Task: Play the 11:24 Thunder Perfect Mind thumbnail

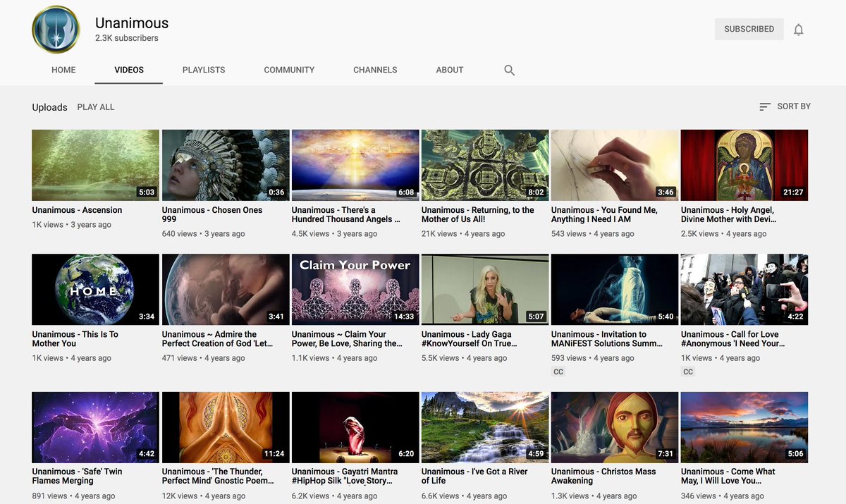Action: coord(226,427)
